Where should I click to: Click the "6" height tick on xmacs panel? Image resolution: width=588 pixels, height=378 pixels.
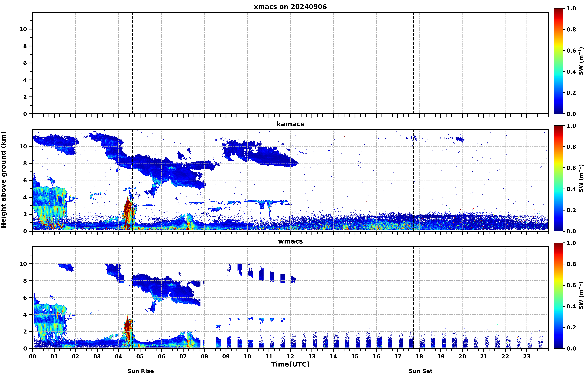pyautogui.click(x=25, y=63)
